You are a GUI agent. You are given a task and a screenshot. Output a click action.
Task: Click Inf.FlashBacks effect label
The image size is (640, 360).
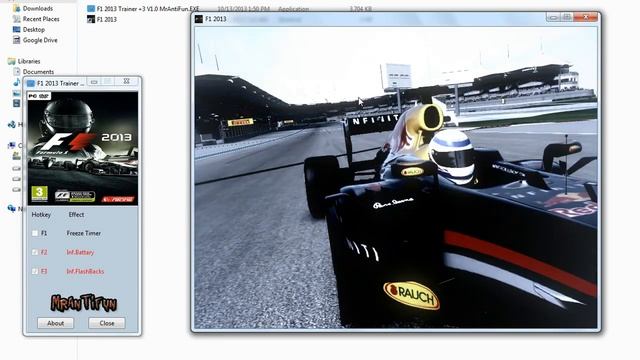(x=85, y=271)
